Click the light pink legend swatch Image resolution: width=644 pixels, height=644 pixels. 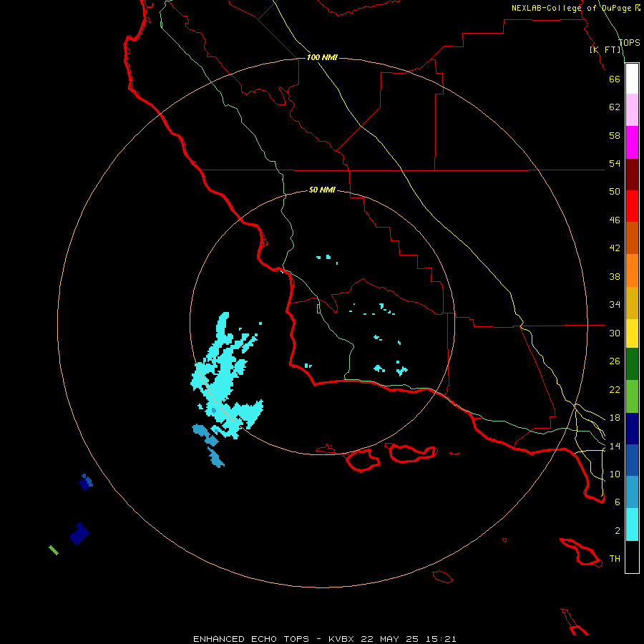[632, 110]
